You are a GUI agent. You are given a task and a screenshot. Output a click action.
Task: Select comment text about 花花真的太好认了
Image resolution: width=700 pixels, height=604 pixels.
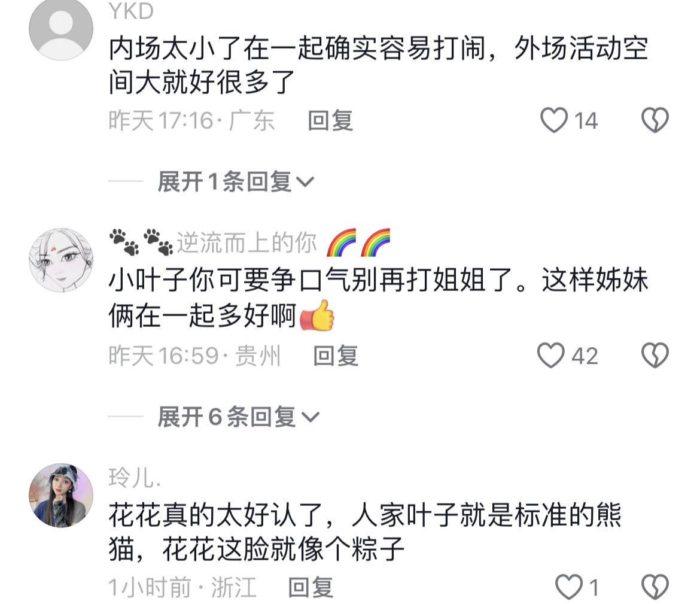coord(365,532)
